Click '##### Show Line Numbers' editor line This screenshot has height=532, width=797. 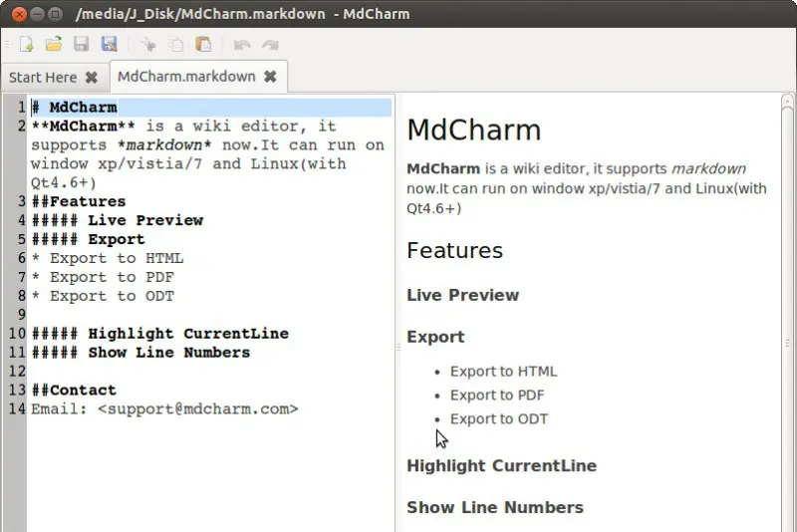click(x=140, y=352)
